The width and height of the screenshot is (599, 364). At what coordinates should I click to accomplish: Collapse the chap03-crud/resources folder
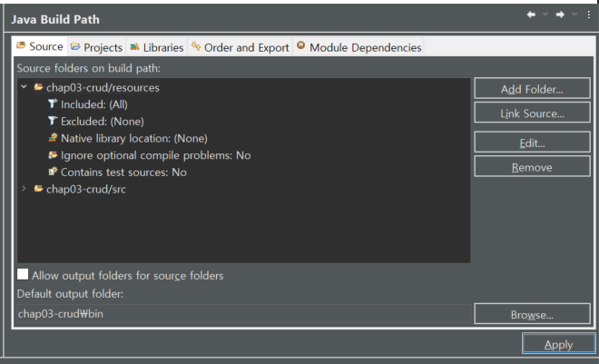coord(24,87)
